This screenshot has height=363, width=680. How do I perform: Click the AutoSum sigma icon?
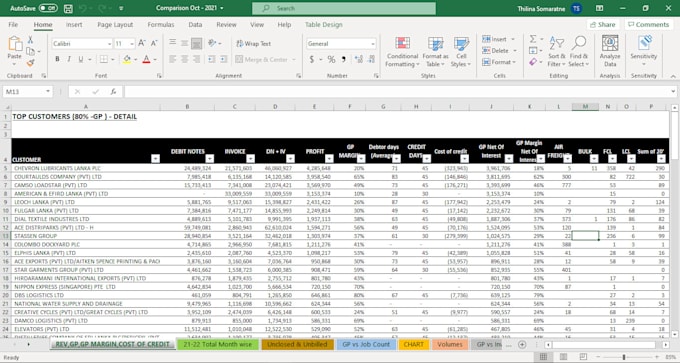(x=533, y=39)
